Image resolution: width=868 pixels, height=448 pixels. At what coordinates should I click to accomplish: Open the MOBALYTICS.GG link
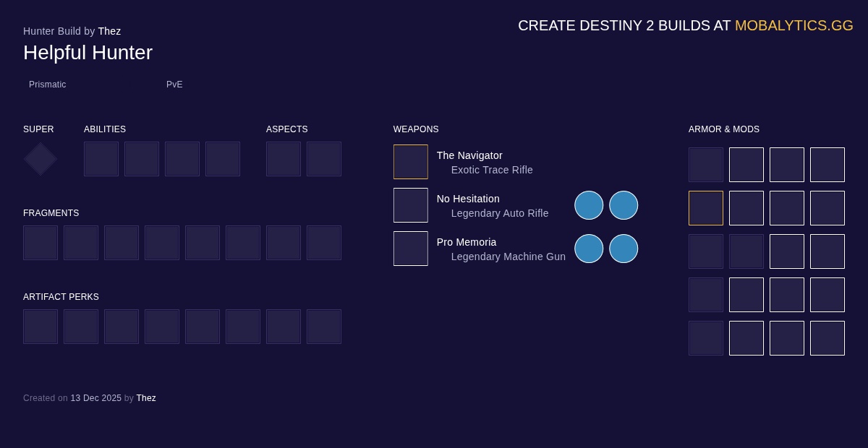pyautogui.click(x=793, y=25)
